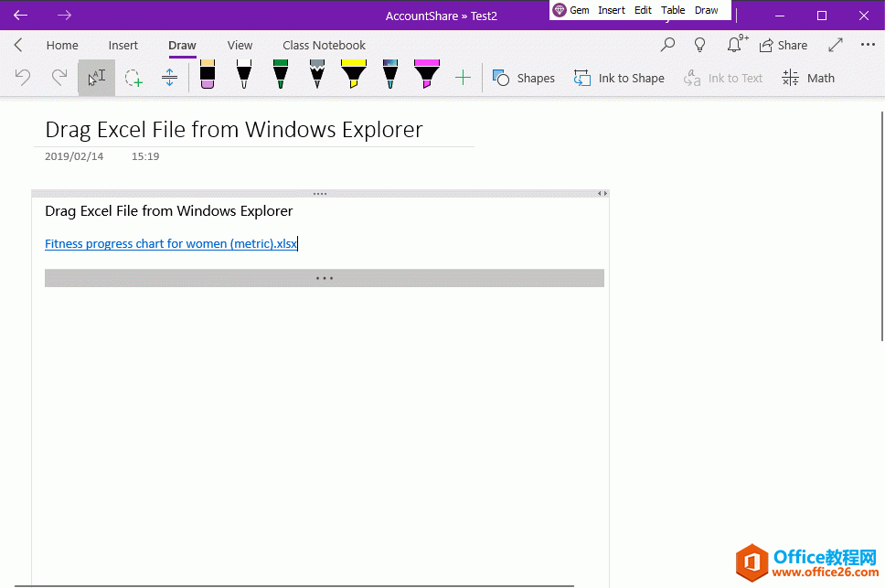Open notifications bell
This screenshot has height=588, width=885.
coord(735,44)
